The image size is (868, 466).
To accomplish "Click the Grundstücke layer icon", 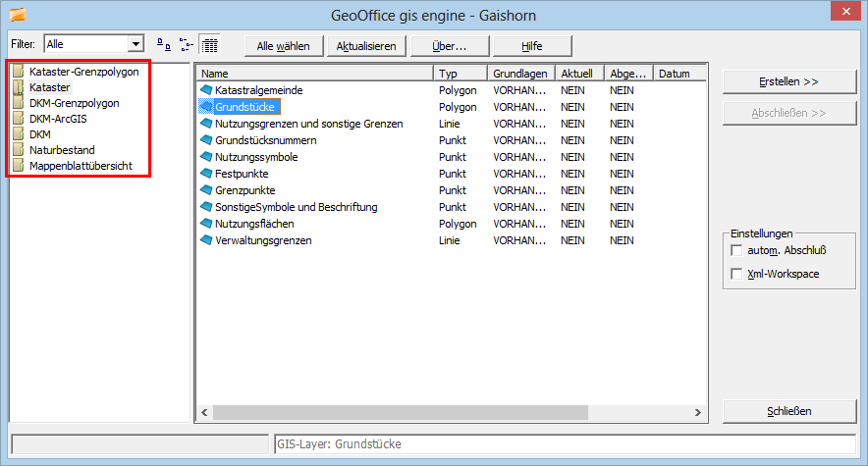I will coord(206,106).
